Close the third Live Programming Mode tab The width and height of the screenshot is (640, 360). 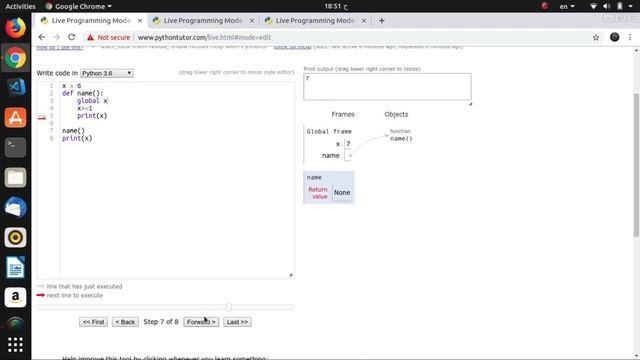(364, 20)
